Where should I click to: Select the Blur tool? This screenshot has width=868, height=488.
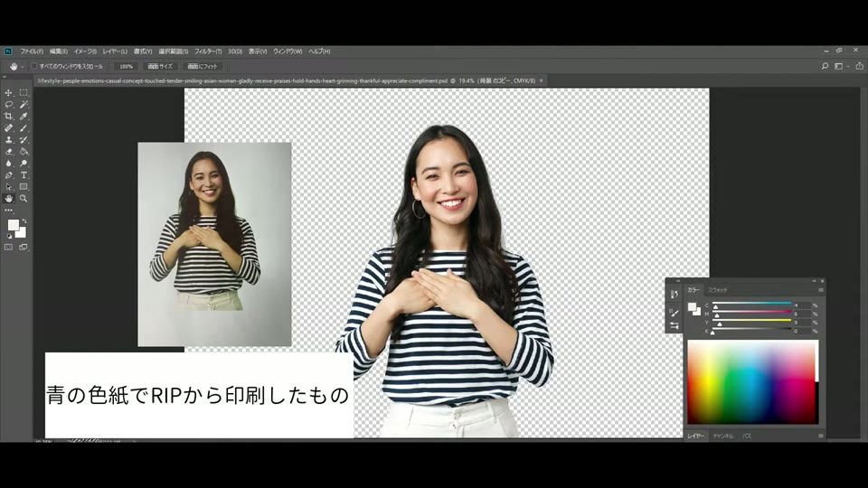tap(8, 164)
